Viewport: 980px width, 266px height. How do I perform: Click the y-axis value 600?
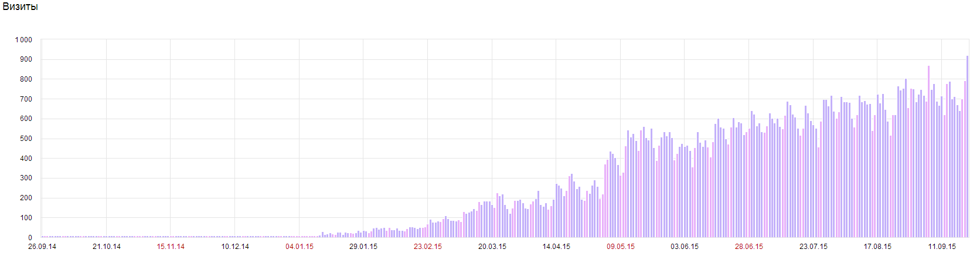26,119
